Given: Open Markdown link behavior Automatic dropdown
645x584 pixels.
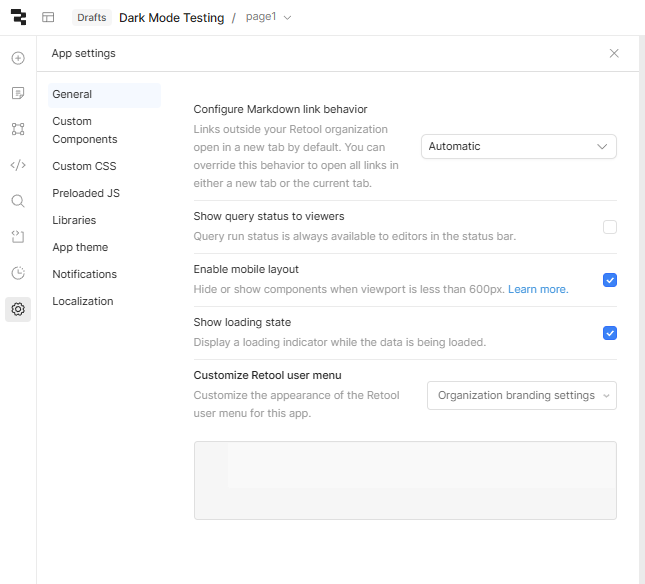Looking at the screenshot, I should [x=518, y=147].
